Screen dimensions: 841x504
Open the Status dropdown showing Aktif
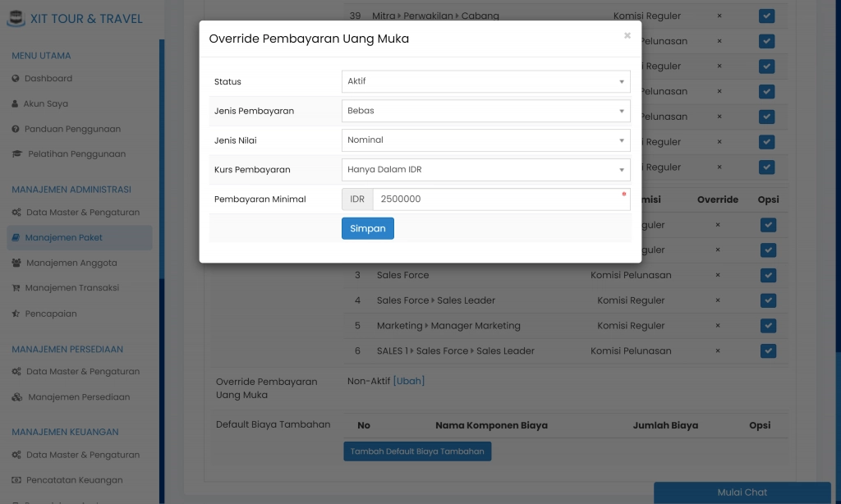(485, 81)
